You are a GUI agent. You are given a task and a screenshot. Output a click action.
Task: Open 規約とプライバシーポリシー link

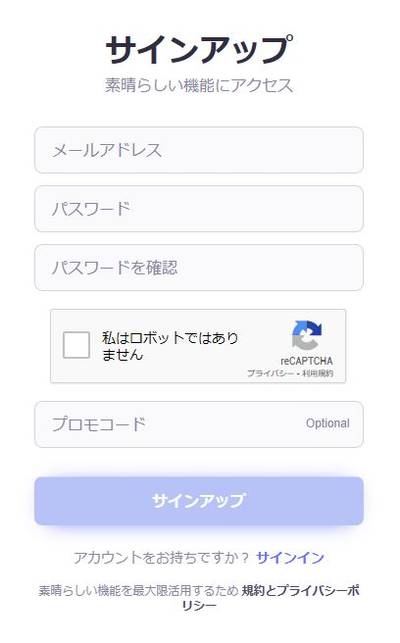pos(300,591)
